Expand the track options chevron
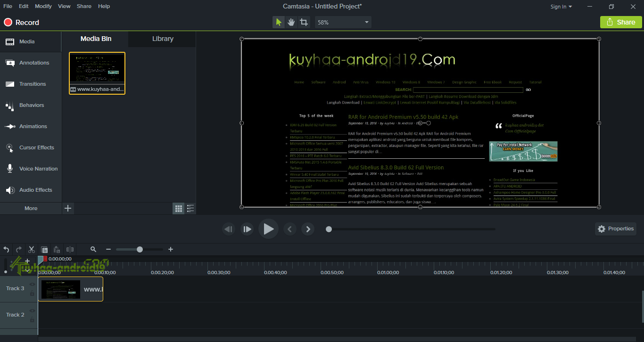 (x=27, y=270)
